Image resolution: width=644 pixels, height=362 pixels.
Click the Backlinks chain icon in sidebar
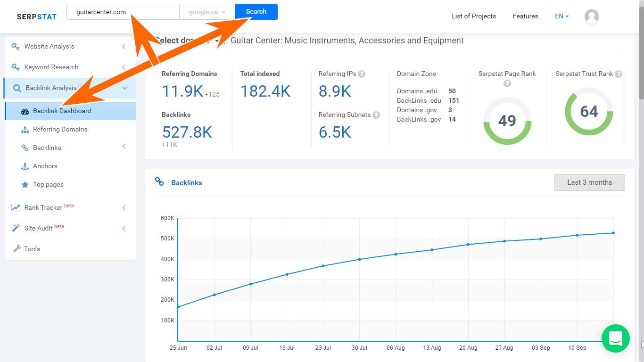25,148
